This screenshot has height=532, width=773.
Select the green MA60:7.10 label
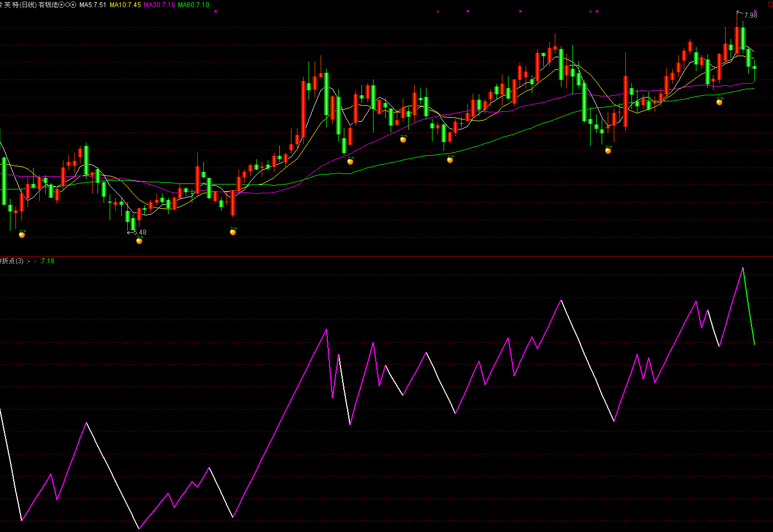point(193,5)
